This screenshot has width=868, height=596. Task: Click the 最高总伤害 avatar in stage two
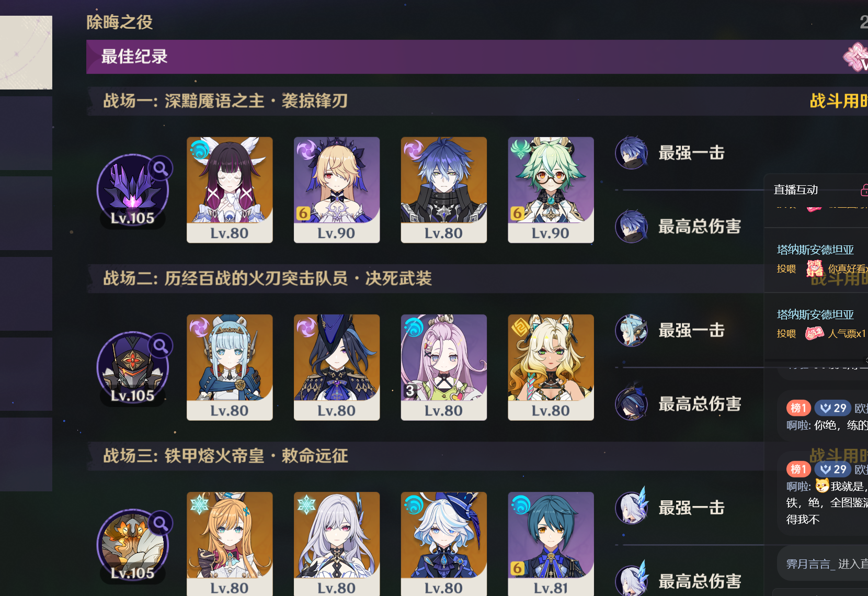pyautogui.click(x=632, y=403)
